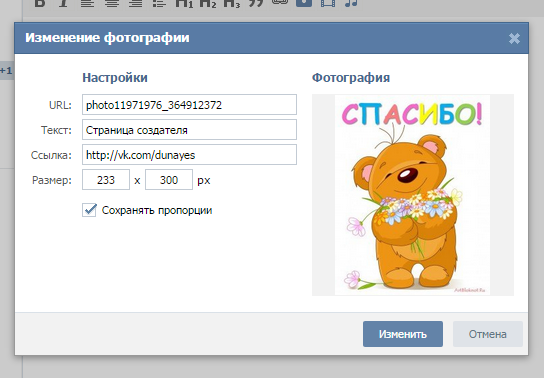
Task: Add audio using the music note icon
Action: pos(351,3)
